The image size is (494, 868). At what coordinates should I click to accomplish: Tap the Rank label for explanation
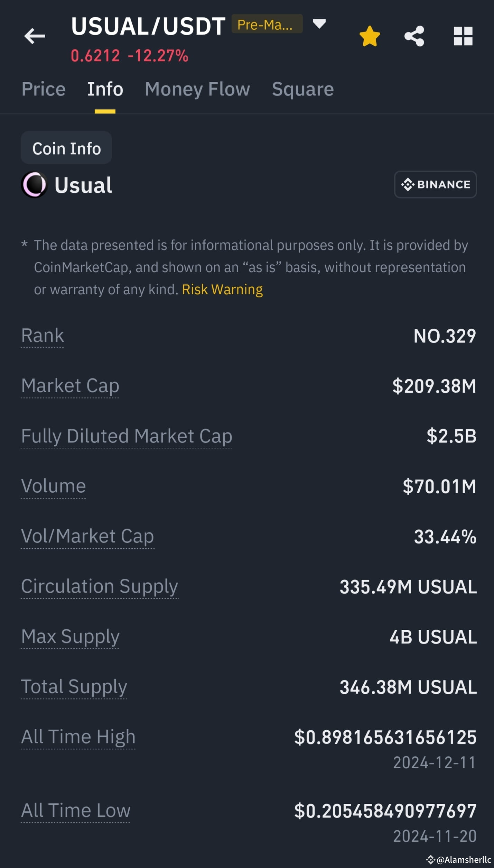pos(43,336)
